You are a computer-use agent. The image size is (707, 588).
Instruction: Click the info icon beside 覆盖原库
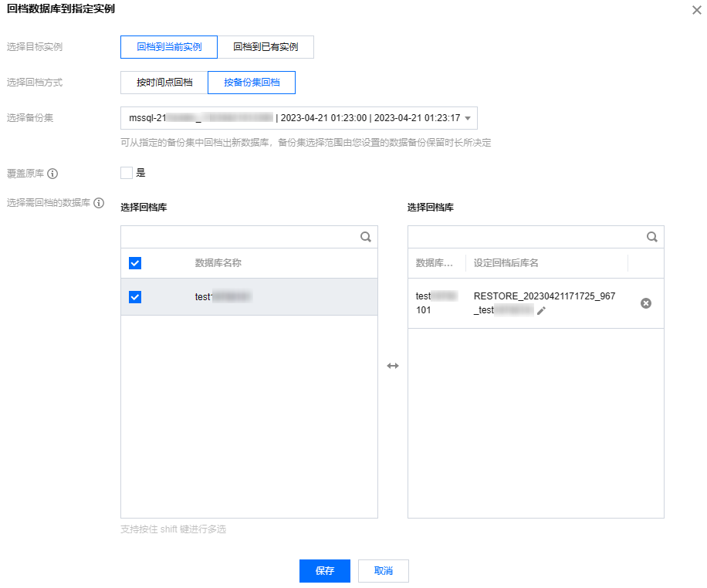coord(52,174)
